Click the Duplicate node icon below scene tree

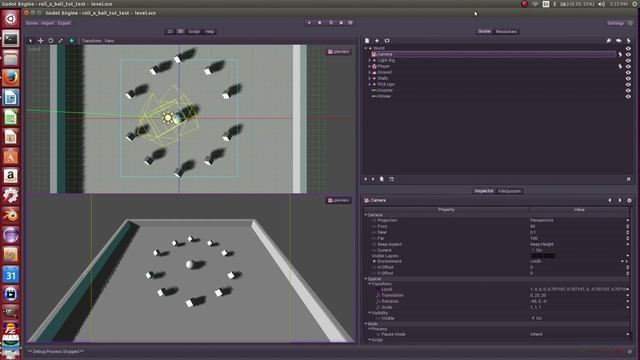point(382,179)
